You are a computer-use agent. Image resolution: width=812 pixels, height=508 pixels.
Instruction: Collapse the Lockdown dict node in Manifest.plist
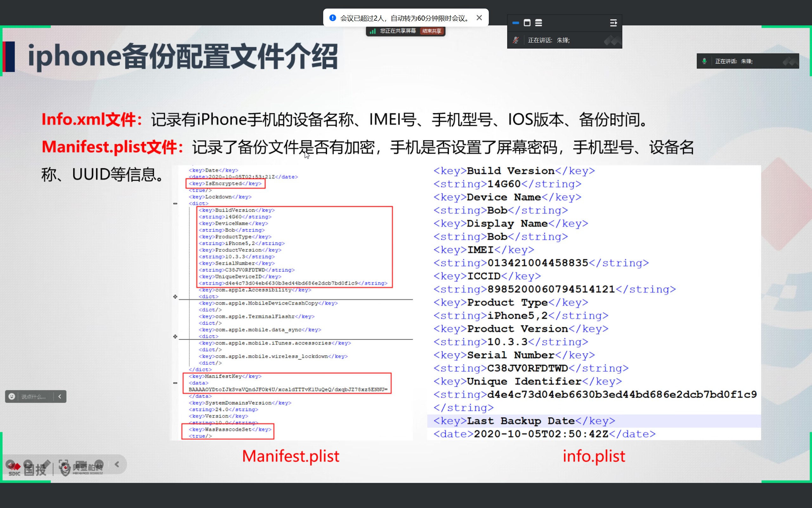pos(175,204)
